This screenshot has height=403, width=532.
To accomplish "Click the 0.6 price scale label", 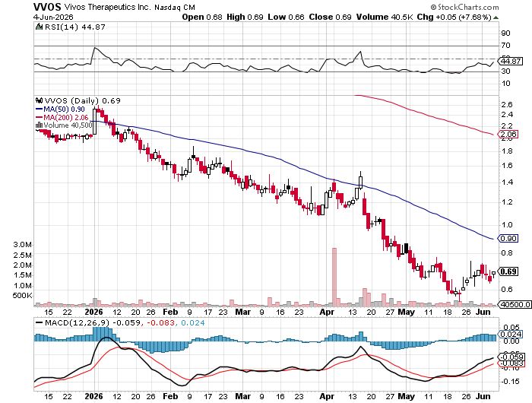I will (507, 290).
